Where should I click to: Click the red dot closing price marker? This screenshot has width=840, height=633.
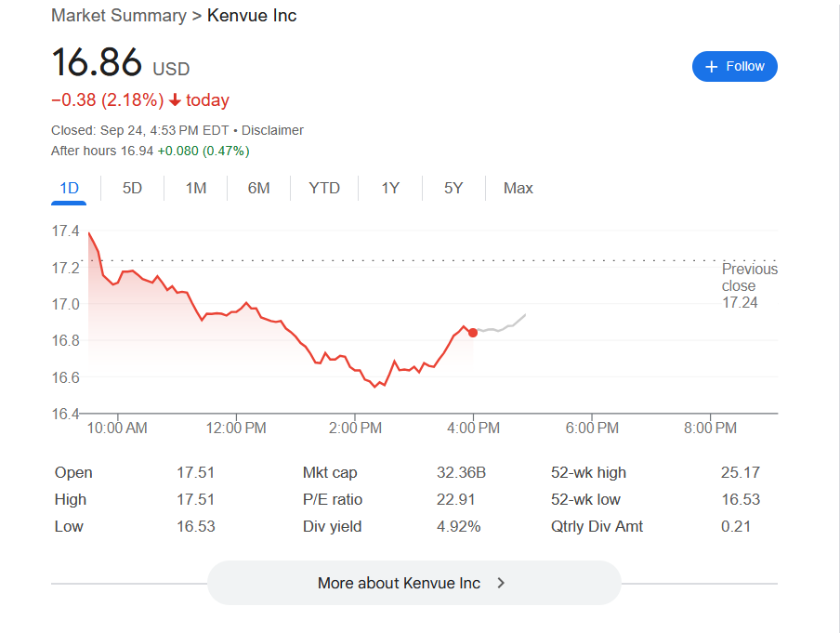point(473,333)
